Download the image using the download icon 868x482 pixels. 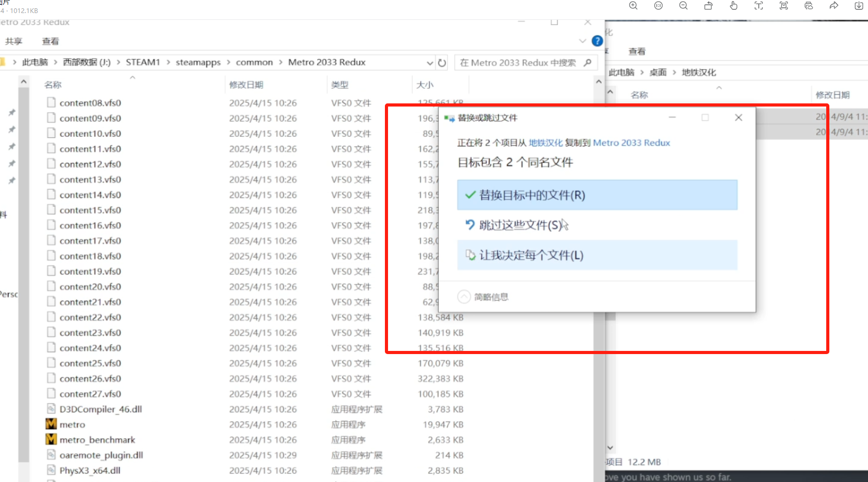[859, 6]
